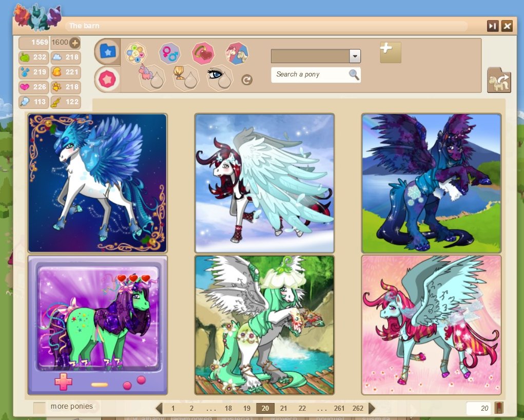
Task: Jump to page 262
Action: pyautogui.click(x=358, y=409)
